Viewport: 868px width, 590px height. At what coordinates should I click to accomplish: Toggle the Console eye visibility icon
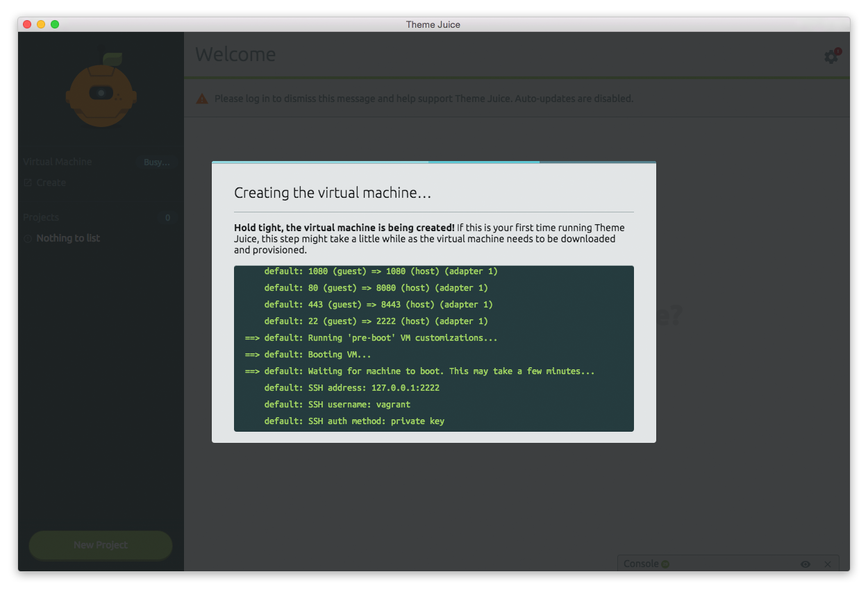coord(806,564)
